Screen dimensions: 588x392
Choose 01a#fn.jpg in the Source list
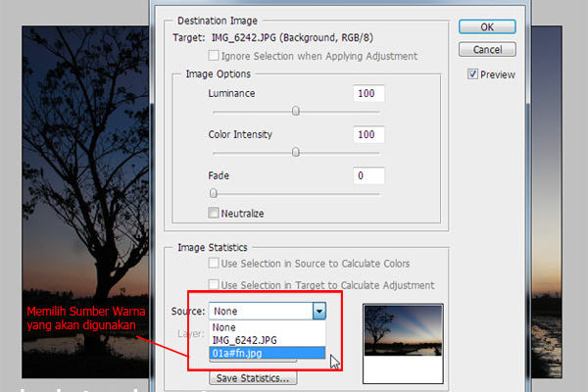click(x=267, y=353)
